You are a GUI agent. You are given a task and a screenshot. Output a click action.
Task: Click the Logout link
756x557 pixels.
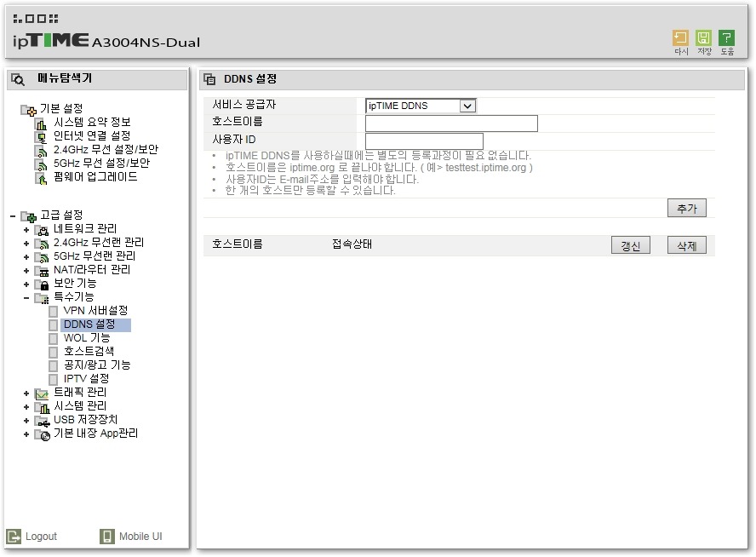[x=41, y=537]
